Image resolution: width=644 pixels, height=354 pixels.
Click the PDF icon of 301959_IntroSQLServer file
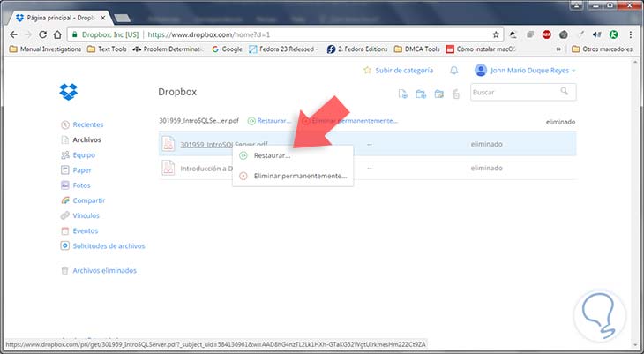[x=168, y=144]
